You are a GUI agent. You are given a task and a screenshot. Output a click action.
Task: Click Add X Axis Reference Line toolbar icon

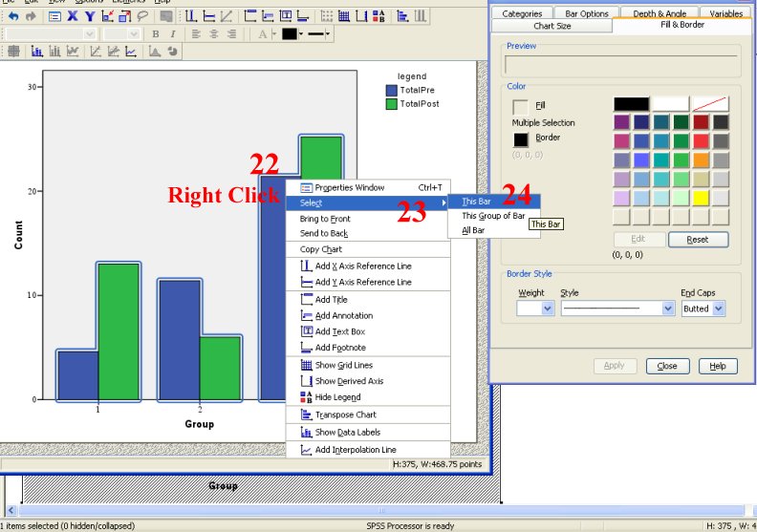(191, 16)
